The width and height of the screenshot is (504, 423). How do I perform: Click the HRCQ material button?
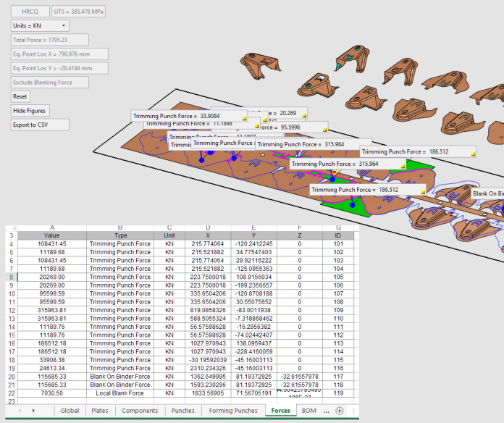tap(31, 12)
